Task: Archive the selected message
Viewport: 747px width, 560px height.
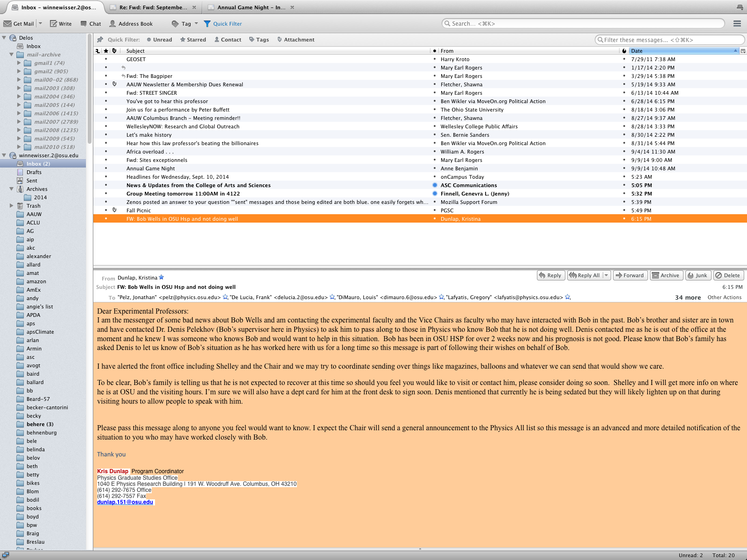Action: coord(666,275)
